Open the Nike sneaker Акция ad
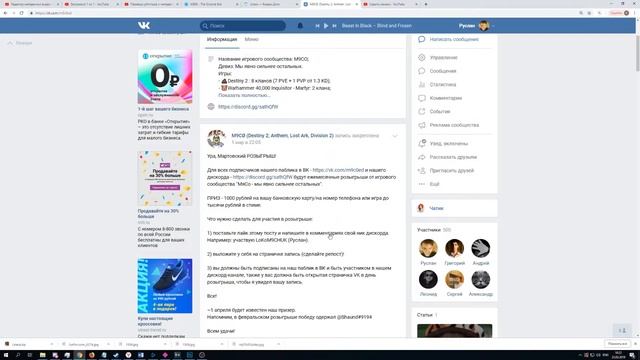The height and width of the screenshot is (360, 640). click(x=165, y=286)
